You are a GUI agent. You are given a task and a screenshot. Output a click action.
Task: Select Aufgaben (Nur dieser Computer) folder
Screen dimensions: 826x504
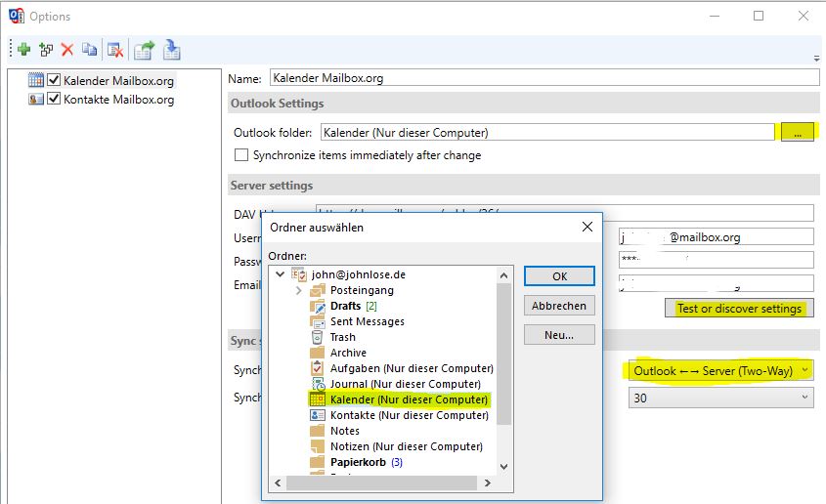point(412,368)
